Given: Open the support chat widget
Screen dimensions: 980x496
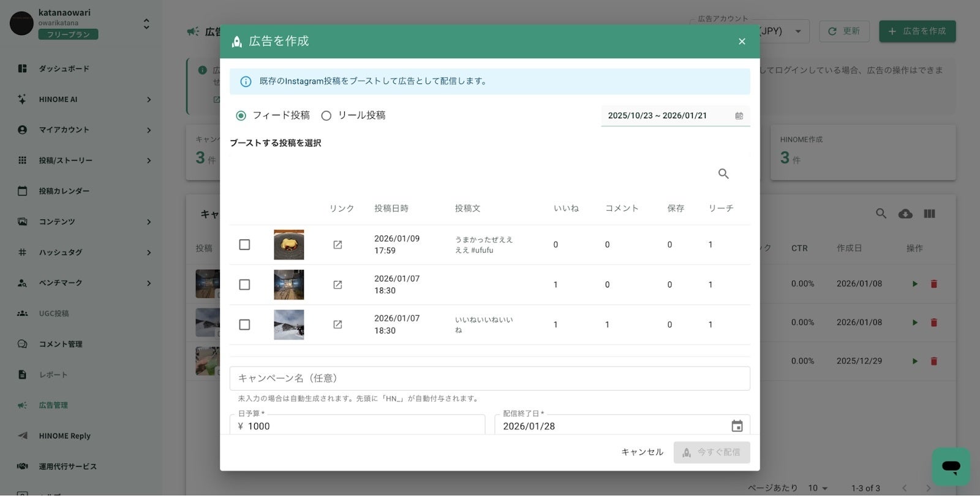Looking at the screenshot, I should (x=951, y=467).
